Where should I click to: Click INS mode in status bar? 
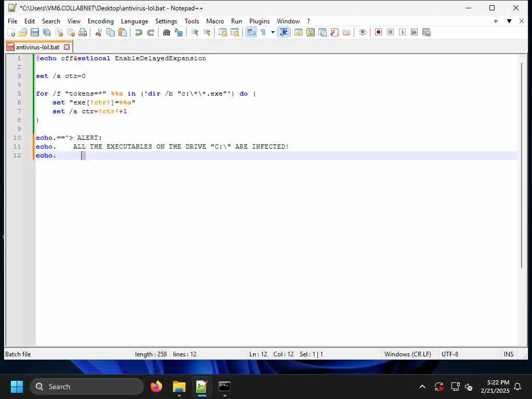(508, 354)
